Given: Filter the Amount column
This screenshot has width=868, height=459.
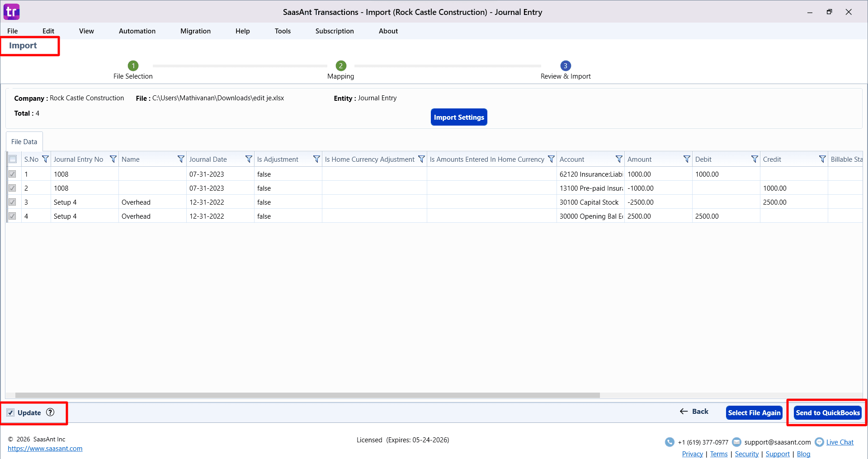Looking at the screenshot, I should (x=687, y=159).
